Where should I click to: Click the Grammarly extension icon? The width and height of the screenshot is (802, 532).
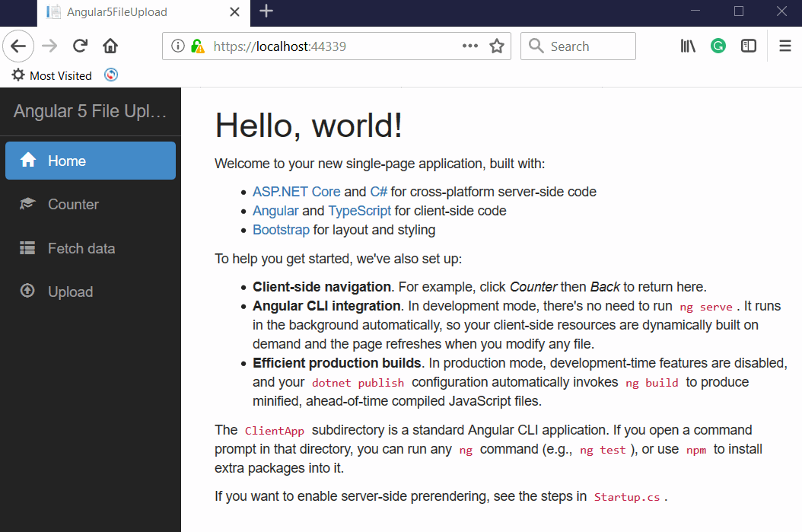pos(718,46)
